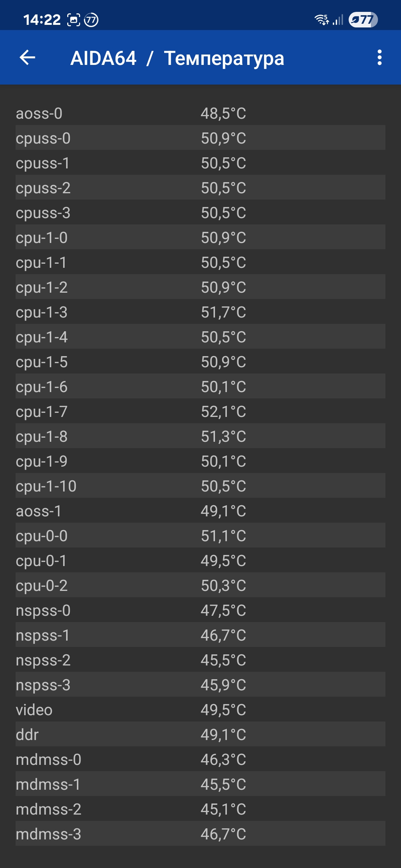Viewport: 401px width, 868px height.
Task: Tap the circled 77 notification icon
Action: [x=91, y=20]
